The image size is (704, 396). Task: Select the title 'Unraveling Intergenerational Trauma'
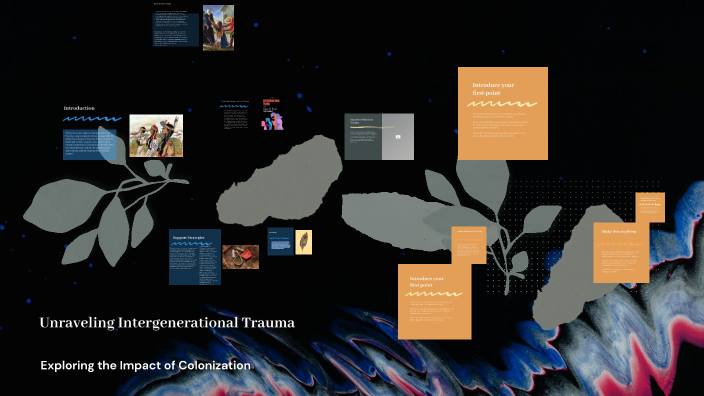pyautogui.click(x=167, y=323)
